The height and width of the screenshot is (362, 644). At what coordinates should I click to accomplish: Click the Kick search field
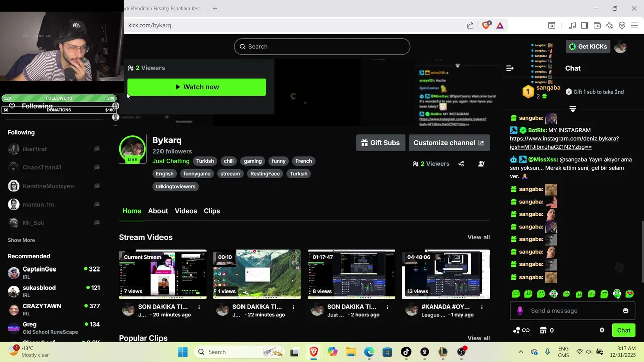click(x=322, y=46)
